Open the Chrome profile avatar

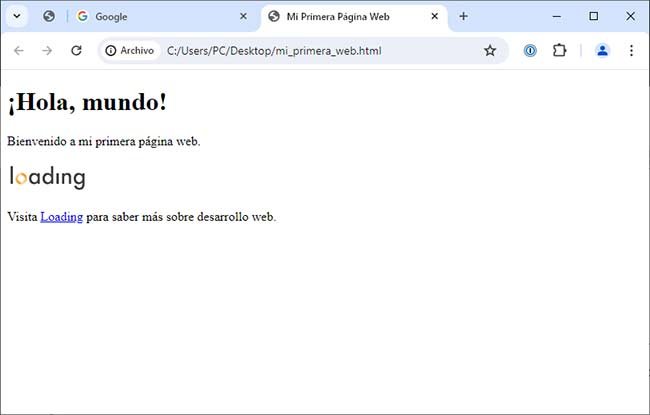[x=602, y=50]
